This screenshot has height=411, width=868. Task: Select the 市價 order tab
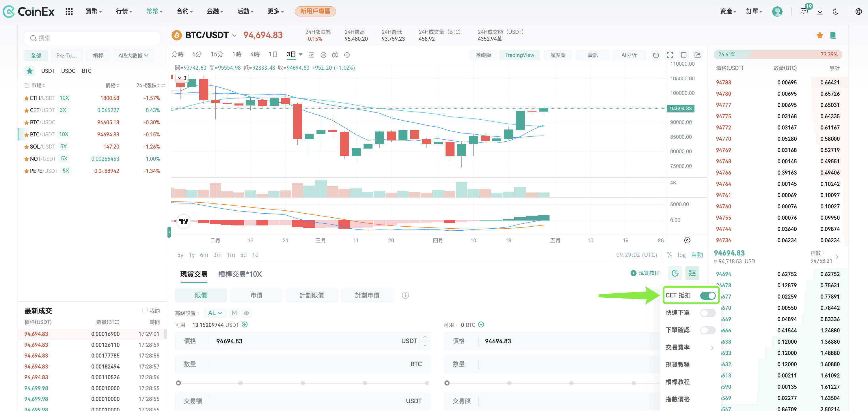(x=256, y=295)
